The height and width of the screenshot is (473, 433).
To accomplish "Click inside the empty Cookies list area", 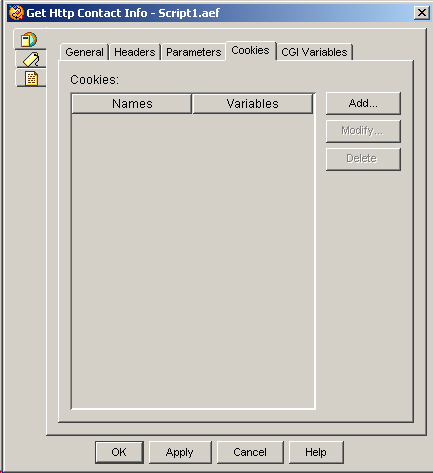I will pos(193,261).
